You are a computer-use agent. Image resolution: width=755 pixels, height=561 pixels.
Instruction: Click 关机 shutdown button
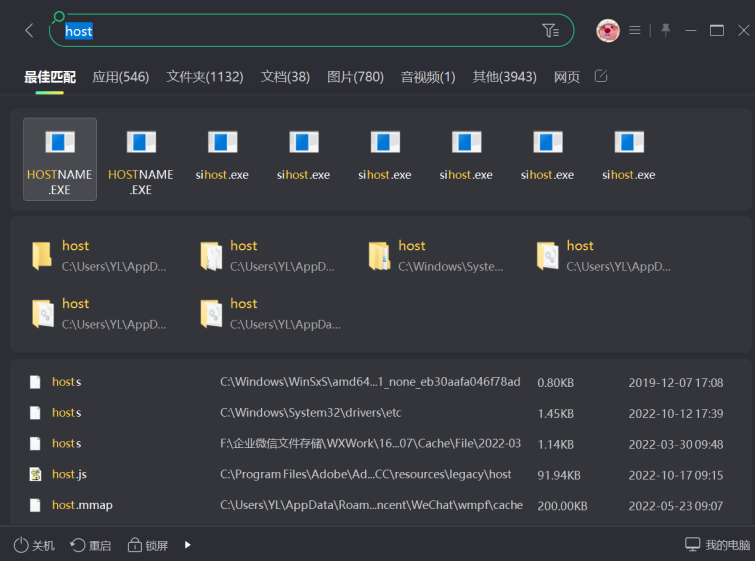click(34, 545)
